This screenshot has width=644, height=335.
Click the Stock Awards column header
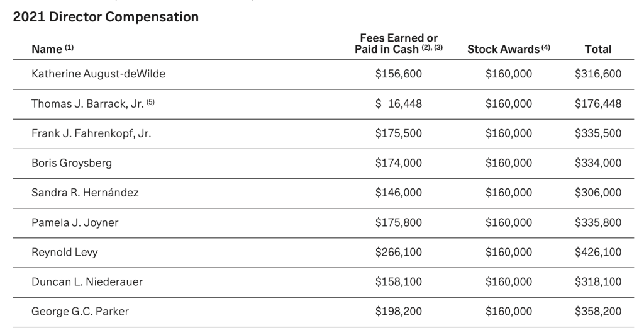(504, 49)
